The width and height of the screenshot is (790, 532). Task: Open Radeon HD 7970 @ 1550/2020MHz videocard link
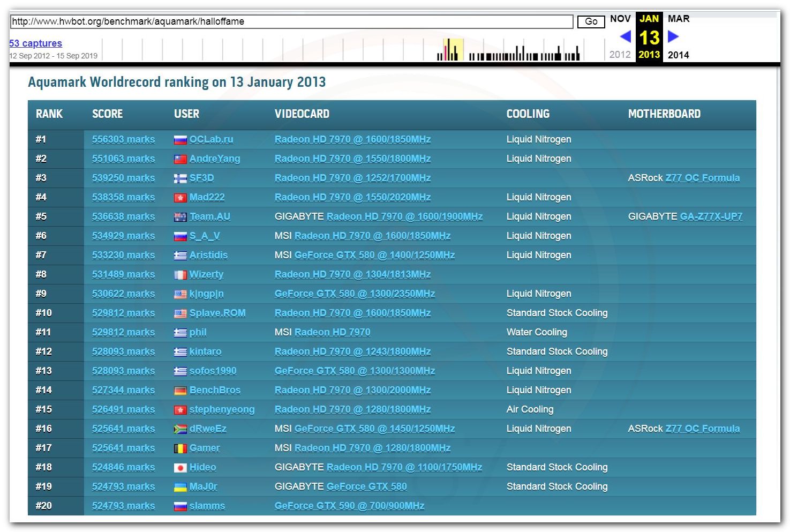click(352, 197)
